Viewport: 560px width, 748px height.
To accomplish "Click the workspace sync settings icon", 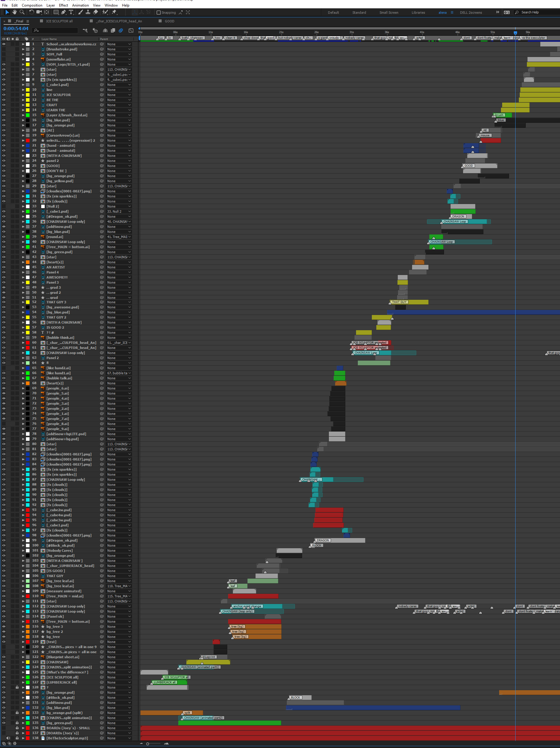I will pyautogui.click(x=507, y=13).
